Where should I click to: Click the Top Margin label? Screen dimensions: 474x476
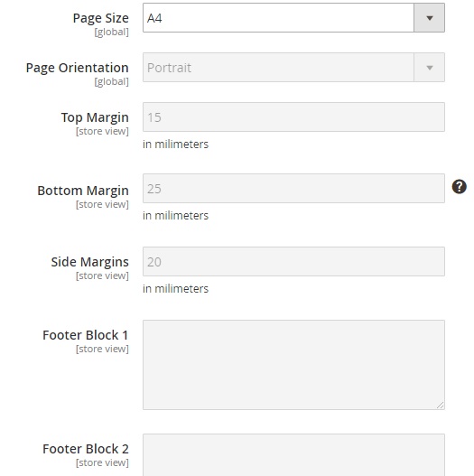coord(95,117)
